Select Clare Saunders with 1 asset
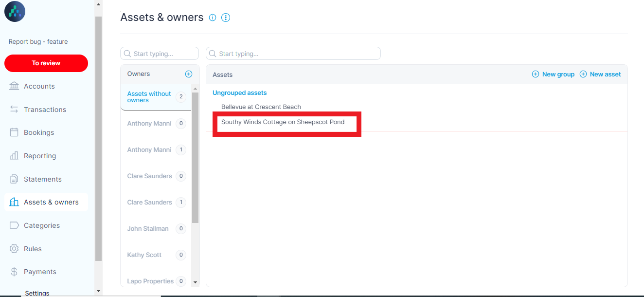 [156, 203]
